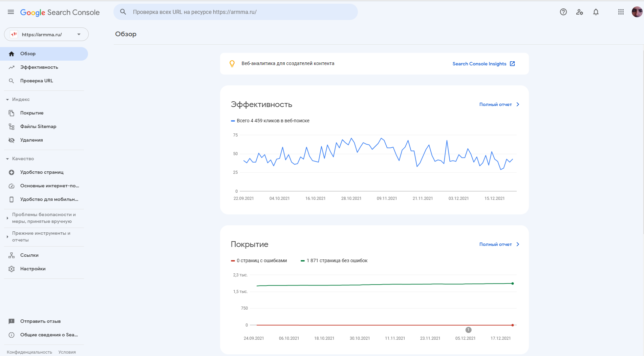Open Removals via the crossed-eye icon
The image size is (644, 356).
pos(12,140)
